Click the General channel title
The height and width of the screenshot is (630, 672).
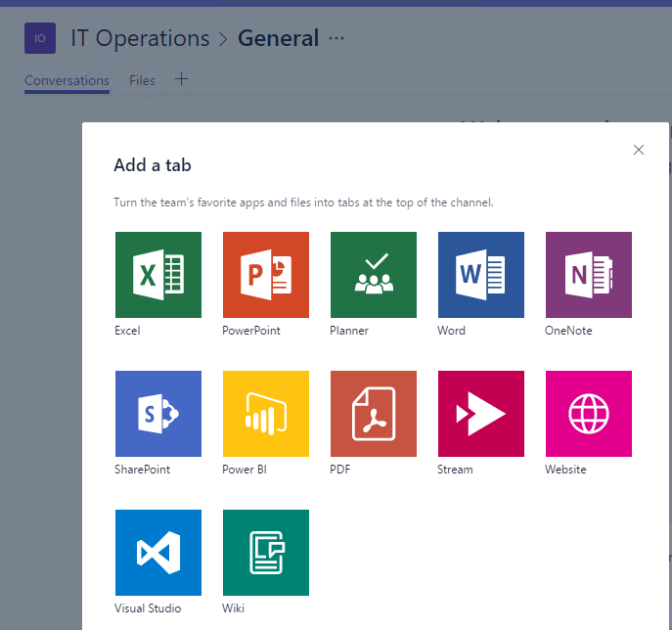click(278, 38)
